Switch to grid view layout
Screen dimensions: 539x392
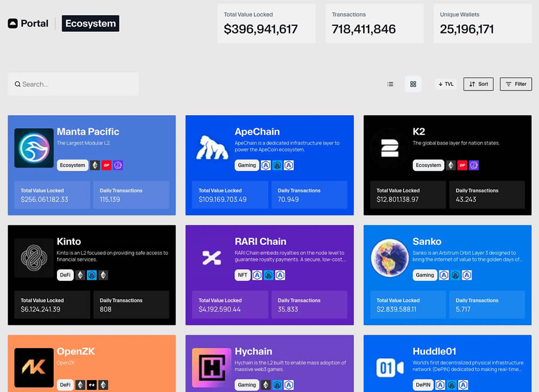tap(413, 84)
